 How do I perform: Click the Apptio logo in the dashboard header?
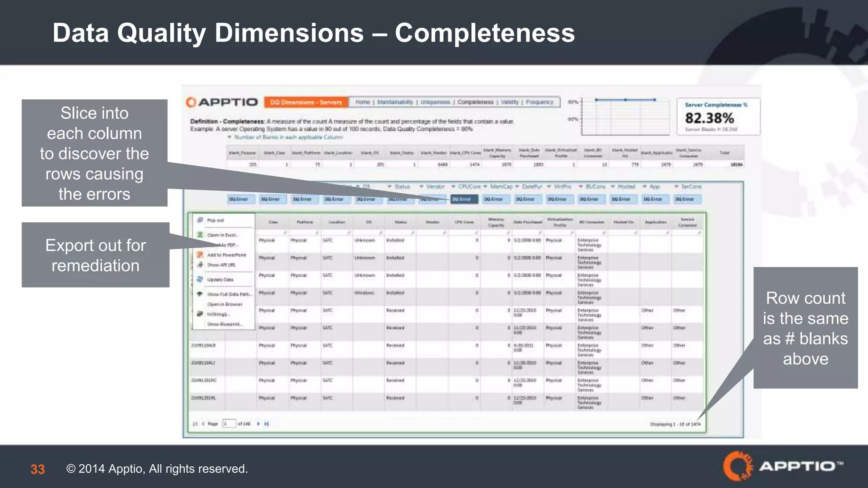point(222,102)
